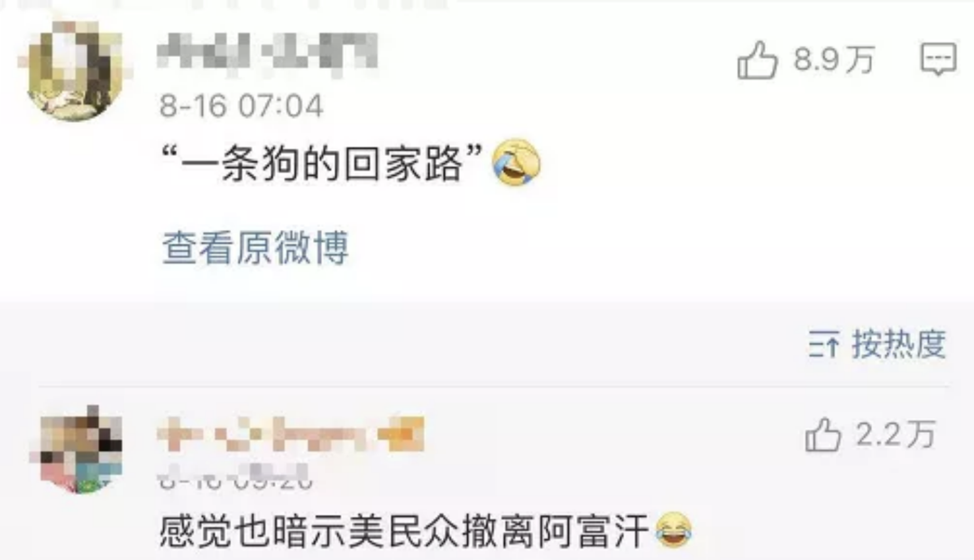
Task: Open 查看原微博 link
Action: pyautogui.click(x=255, y=248)
